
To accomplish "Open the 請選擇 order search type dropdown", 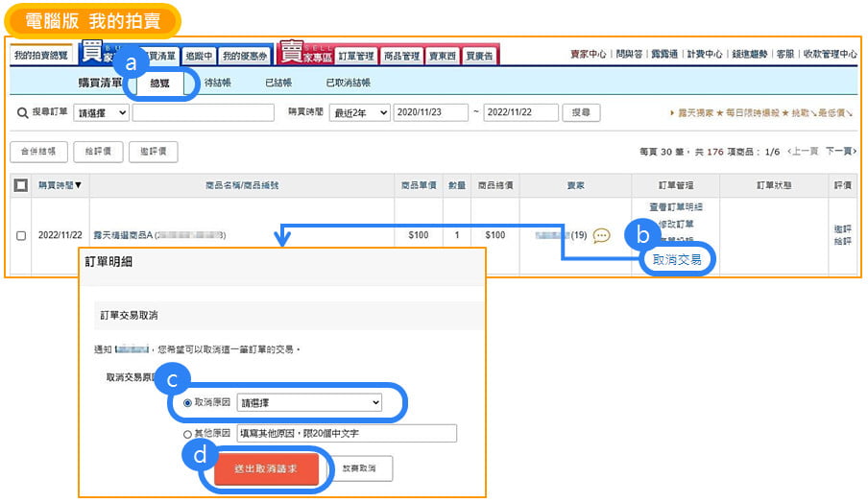I will click(101, 113).
